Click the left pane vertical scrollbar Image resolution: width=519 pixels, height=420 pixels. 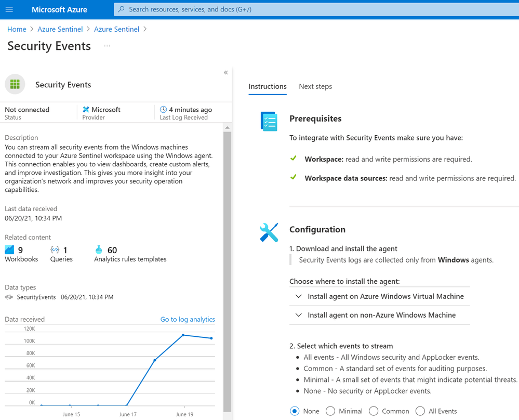[227, 272]
